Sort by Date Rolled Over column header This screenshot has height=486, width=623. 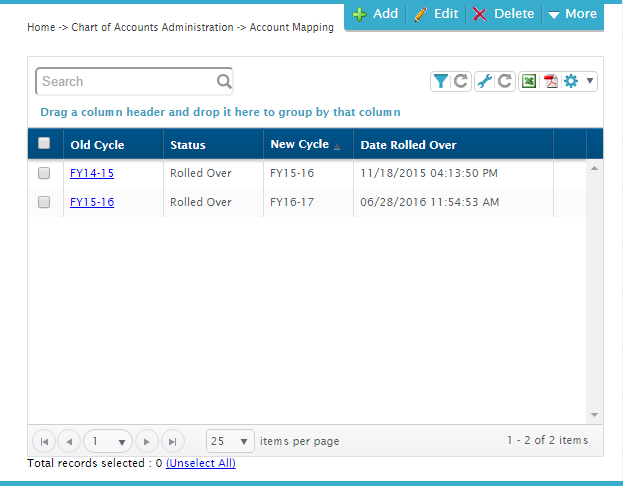pyautogui.click(x=453, y=145)
